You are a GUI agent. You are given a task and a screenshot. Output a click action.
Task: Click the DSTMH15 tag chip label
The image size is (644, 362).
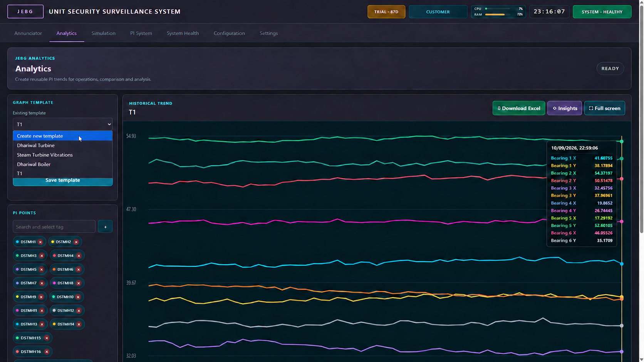[31, 338]
